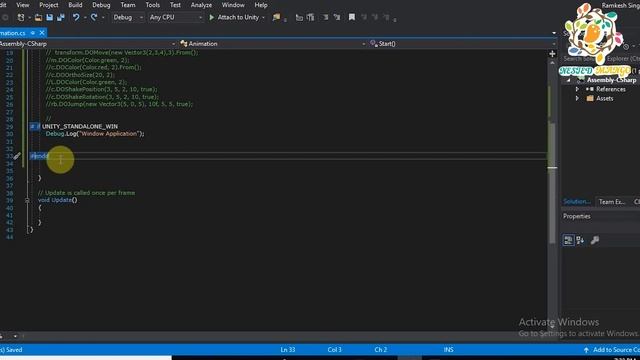This screenshot has width=640, height=360.
Task: Expand the References node
Action: coord(577,89)
